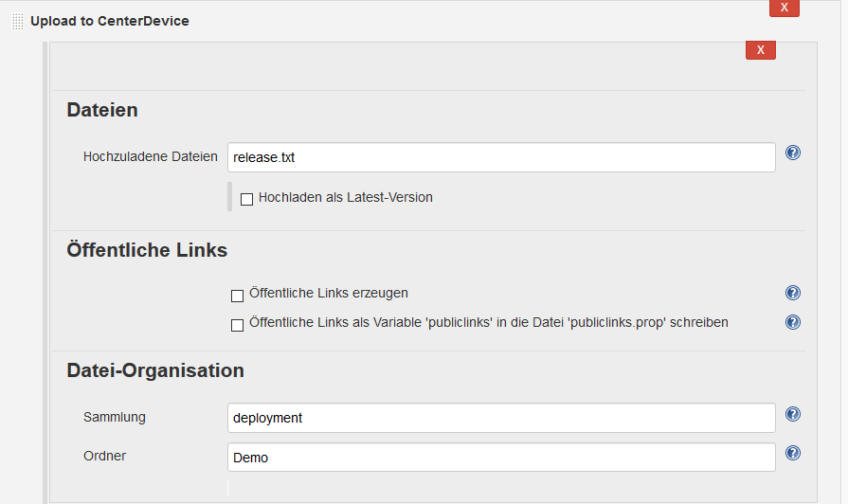Open help for Öffentliche Links erzeugen
The width and height of the screenshot is (848, 504).
tap(793, 293)
